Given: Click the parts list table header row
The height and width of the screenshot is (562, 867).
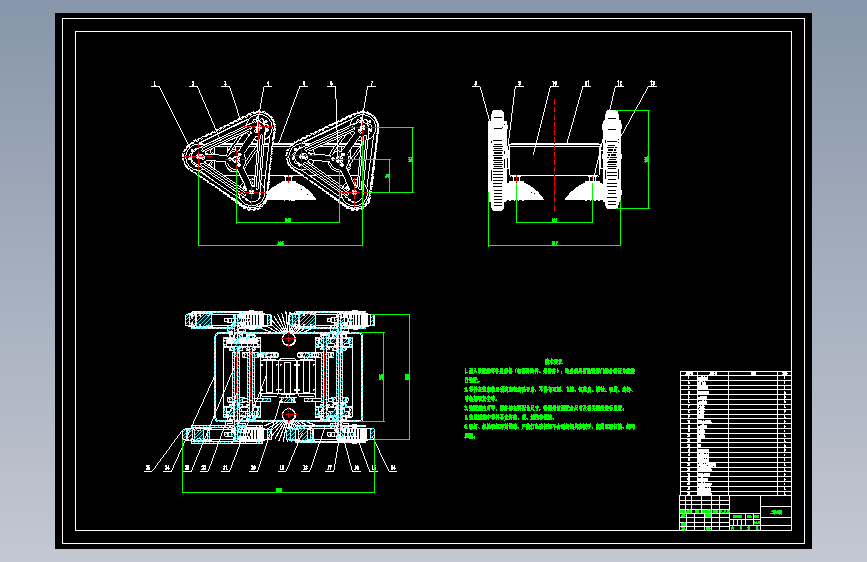Looking at the screenshot, I should (735, 373).
